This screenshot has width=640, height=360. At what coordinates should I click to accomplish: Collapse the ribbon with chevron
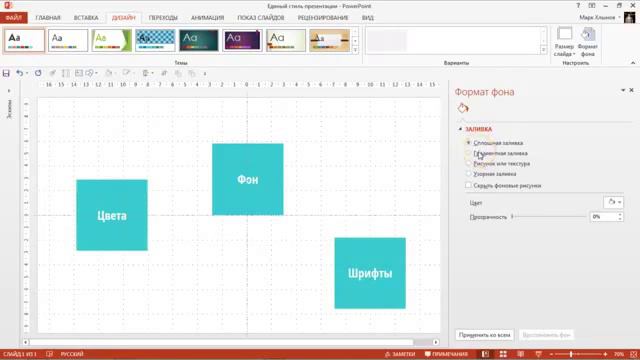pyautogui.click(x=633, y=63)
